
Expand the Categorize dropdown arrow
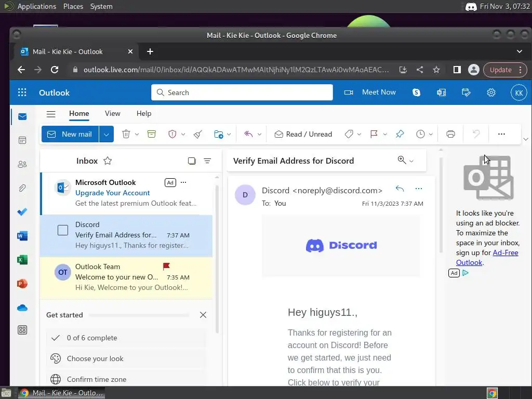tap(359, 135)
